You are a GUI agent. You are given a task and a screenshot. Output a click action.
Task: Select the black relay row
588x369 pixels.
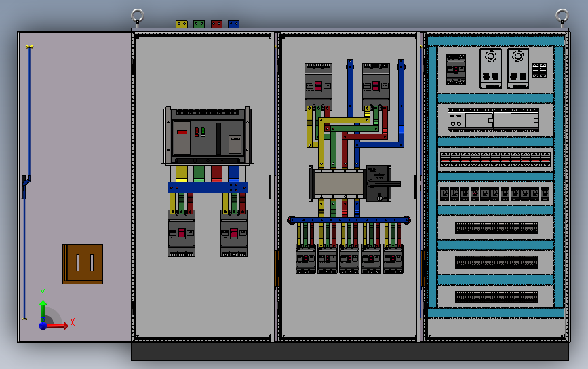494,193
